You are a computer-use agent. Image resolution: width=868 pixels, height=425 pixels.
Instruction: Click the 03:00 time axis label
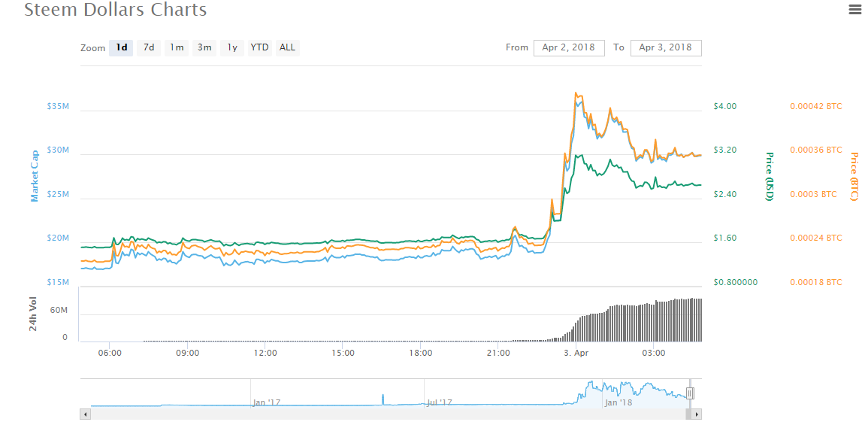pos(654,353)
